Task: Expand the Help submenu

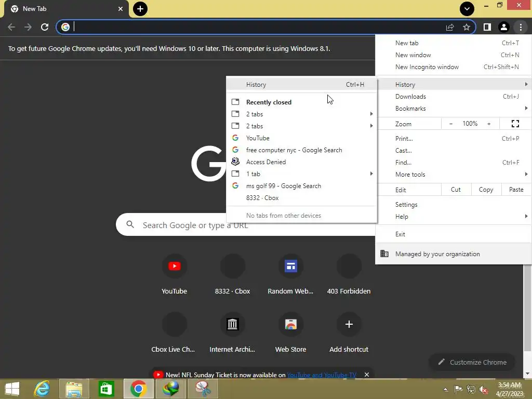Action: click(x=453, y=217)
